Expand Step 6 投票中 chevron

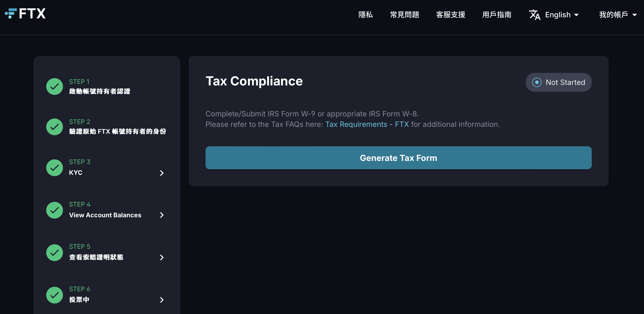pos(162,300)
